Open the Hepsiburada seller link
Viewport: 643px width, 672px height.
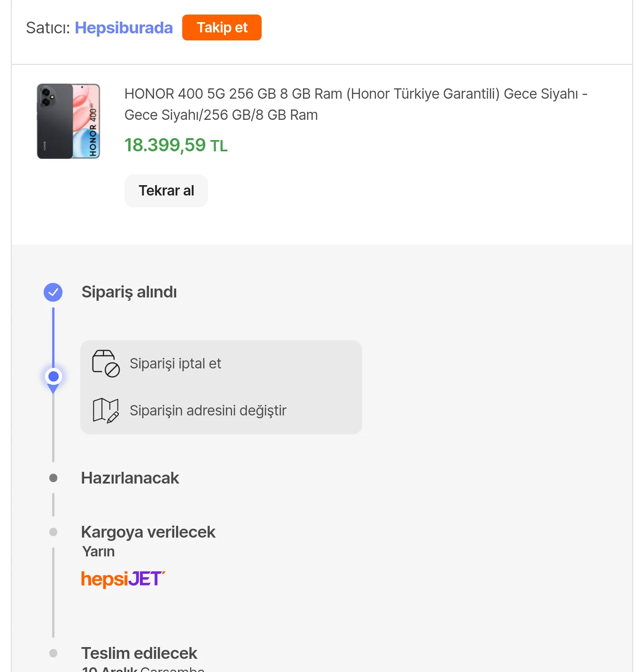pos(124,28)
